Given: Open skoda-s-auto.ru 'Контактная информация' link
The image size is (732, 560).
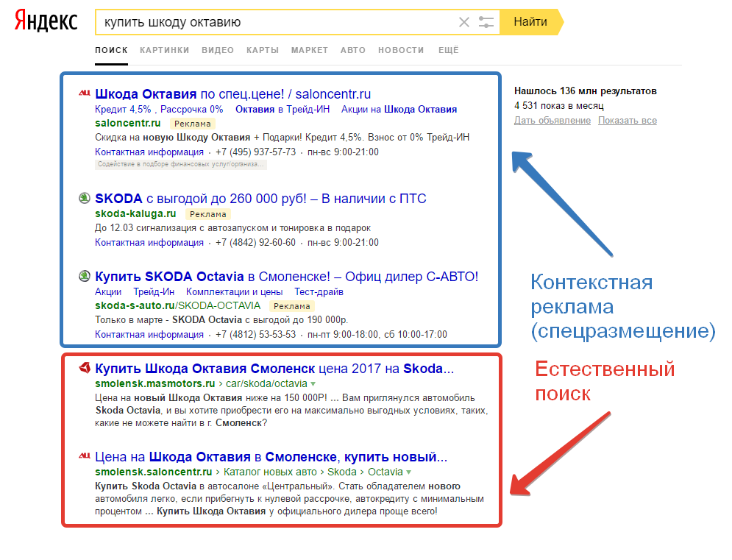Looking at the screenshot, I should tap(149, 335).
